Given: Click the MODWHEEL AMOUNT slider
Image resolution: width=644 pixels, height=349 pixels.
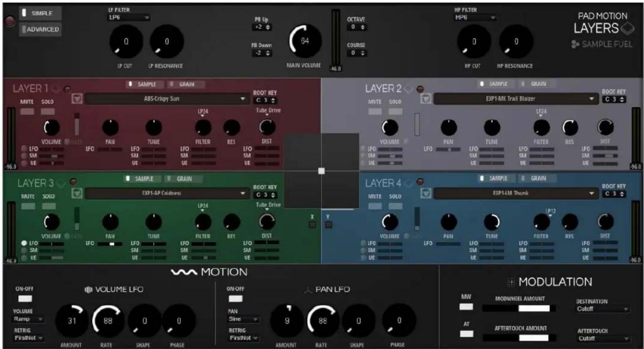Looking at the screenshot, I should pos(520,309).
